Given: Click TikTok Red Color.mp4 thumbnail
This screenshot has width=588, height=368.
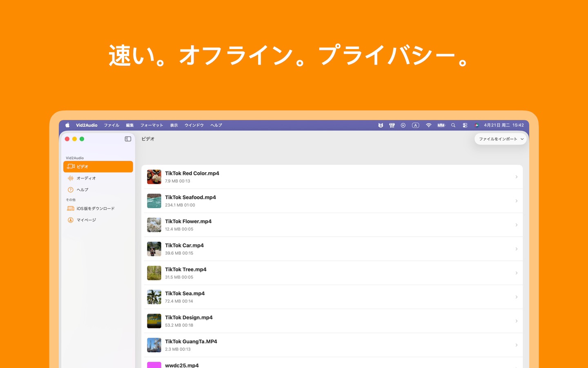Looking at the screenshot, I should coord(154,177).
